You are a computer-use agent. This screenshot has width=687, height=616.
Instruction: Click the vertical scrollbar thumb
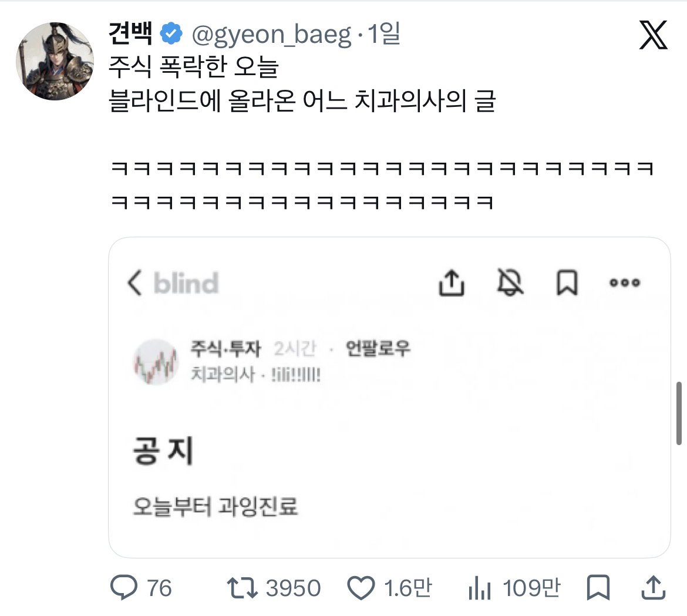[x=679, y=413]
